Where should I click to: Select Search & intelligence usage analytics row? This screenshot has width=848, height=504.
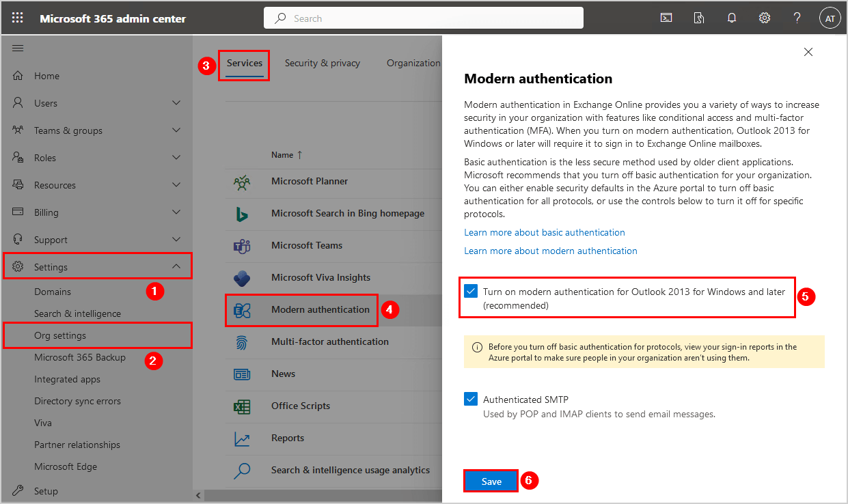pyautogui.click(x=351, y=470)
